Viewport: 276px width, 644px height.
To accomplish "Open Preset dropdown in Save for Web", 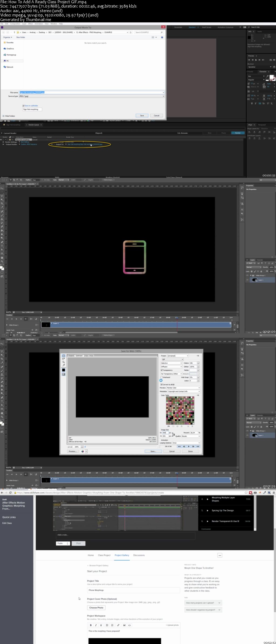I will tap(178, 356).
